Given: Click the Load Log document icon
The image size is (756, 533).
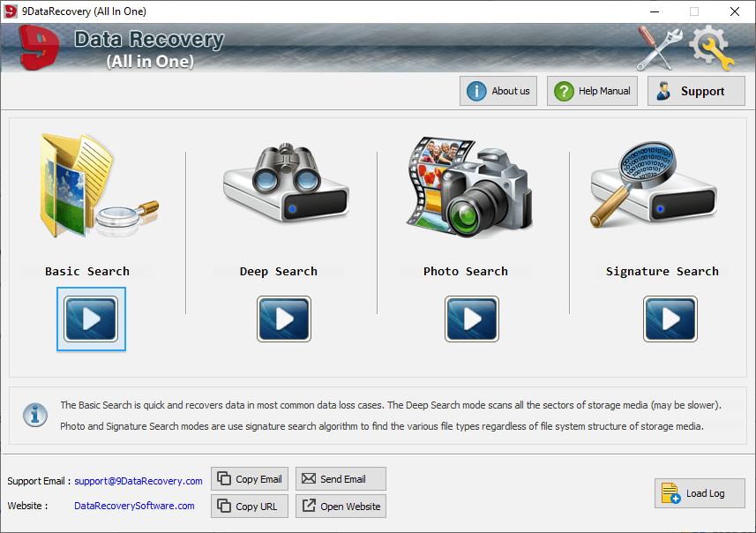Looking at the screenshot, I should point(670,493).
